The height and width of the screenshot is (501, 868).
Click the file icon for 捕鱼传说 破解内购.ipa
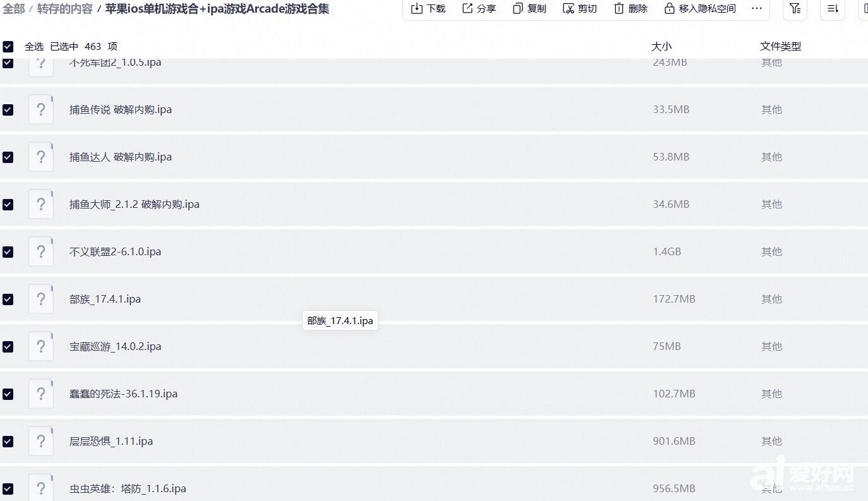point(41,109)
